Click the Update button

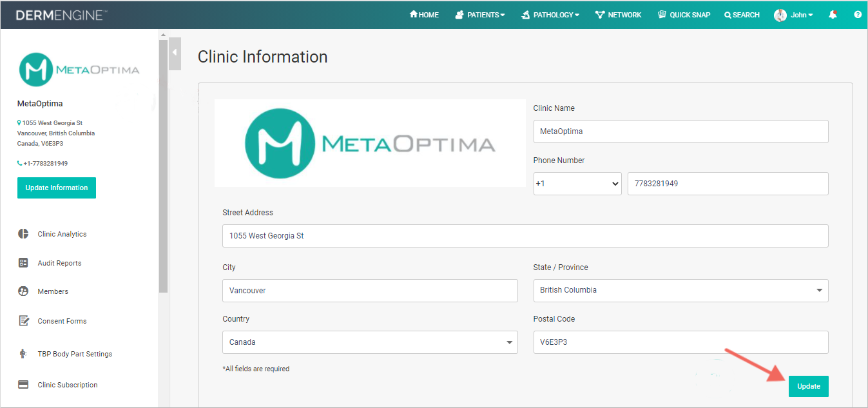pyautogui.click(x=808, y=386)
